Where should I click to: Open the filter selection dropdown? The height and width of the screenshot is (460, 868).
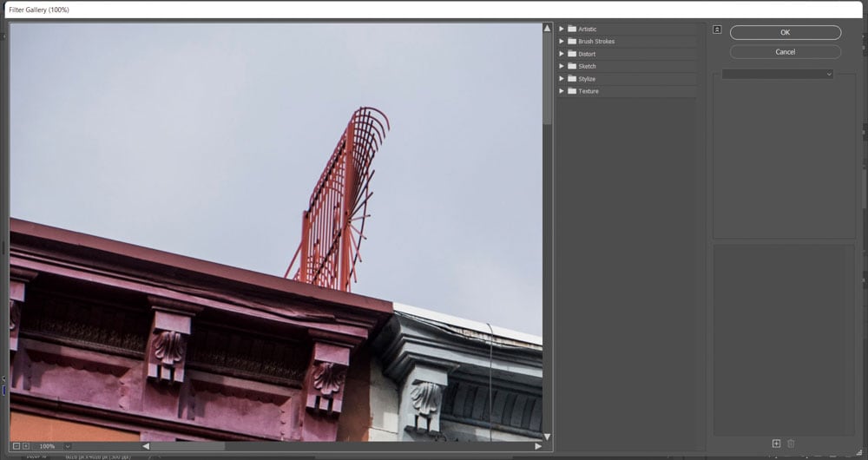pos(778,74)
